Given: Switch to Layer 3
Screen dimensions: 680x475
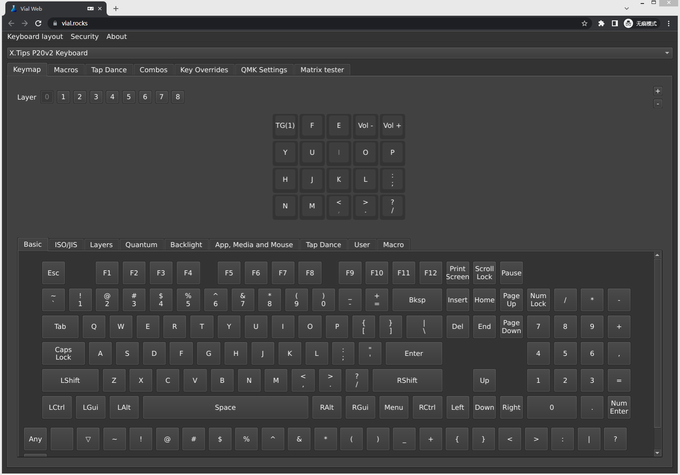Looking at the screenshot, I should click(x=96, y=97).
